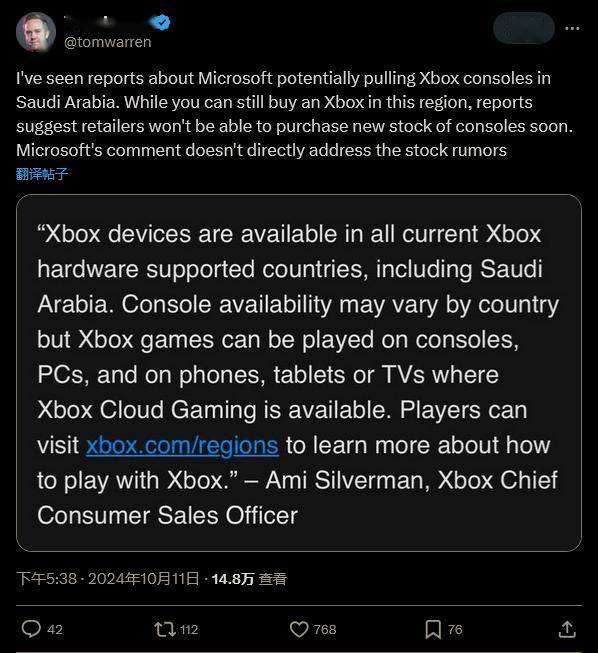This screenshot has width=598, height=653.
Task: Click the 112 repost count
Action: (189, 629)
